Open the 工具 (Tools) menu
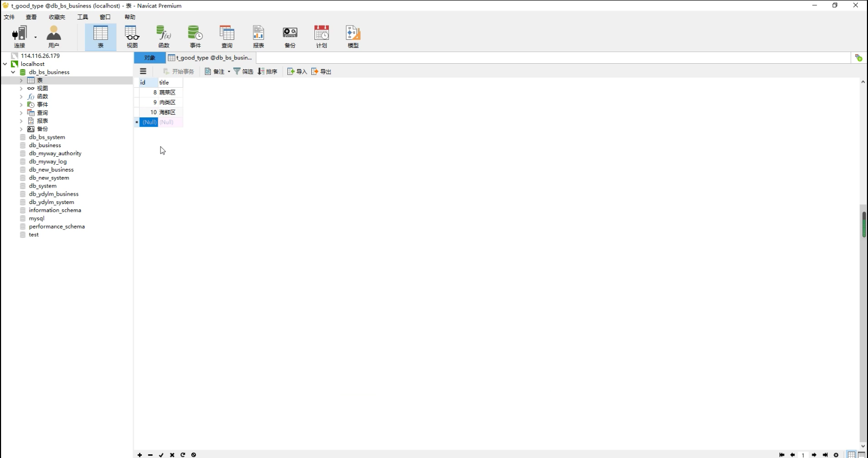 pyautogui.click(x=83, y=17)
